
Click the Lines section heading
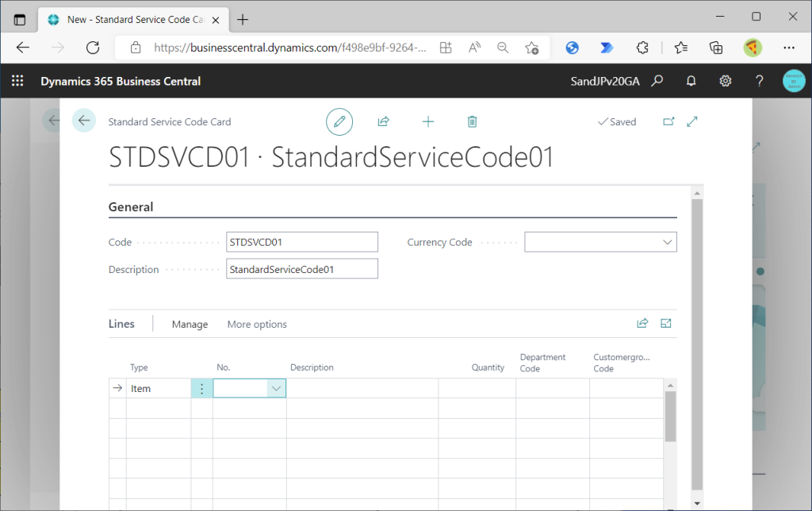click(121, 324)
